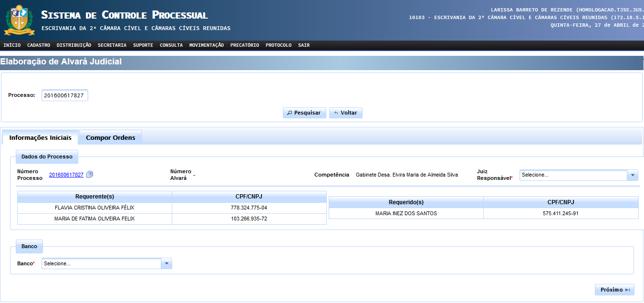Click the copy icon beside process number
Image resolution: width=644 pixels, height=303 pixels.
click(90, 175)
